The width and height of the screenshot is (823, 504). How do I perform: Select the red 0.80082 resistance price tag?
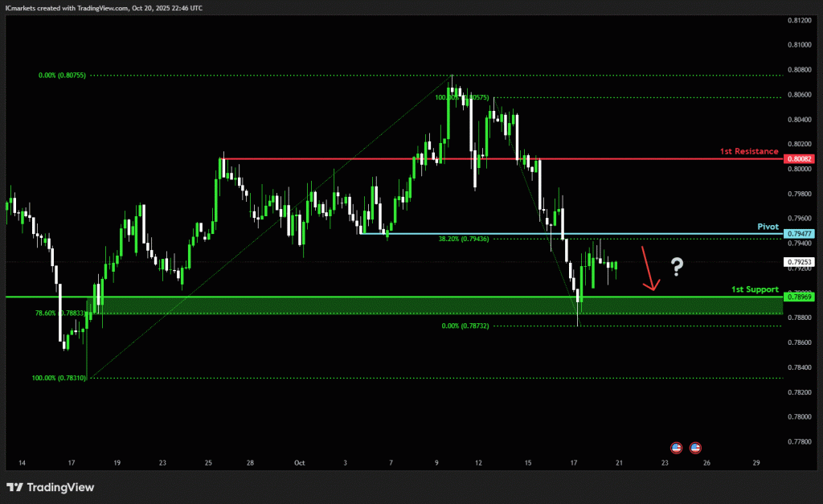(x=800, y=159)
